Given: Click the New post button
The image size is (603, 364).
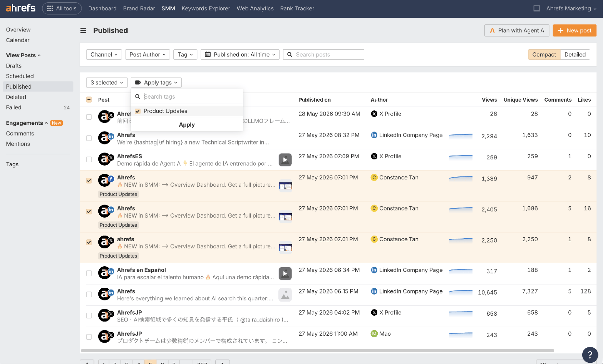Looking at the screenshot, I should pyautogui.click(x=574, y=30).
